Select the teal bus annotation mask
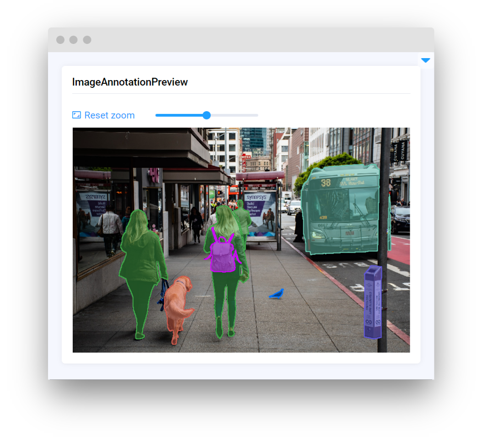The height and width of the screenshot is (448, 482). click(341, 211)
